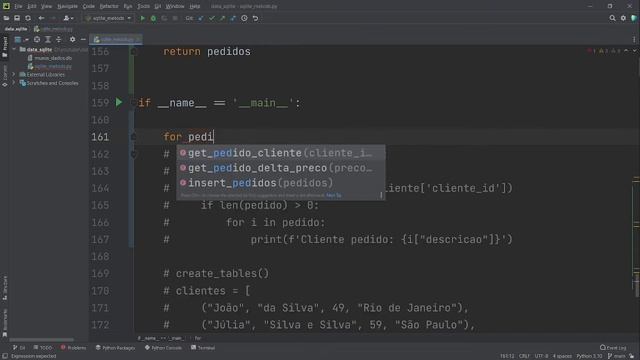This screenshot has width=640, height=360.
Task: Open Project panel options gear
Action: [x=73, y=40]
